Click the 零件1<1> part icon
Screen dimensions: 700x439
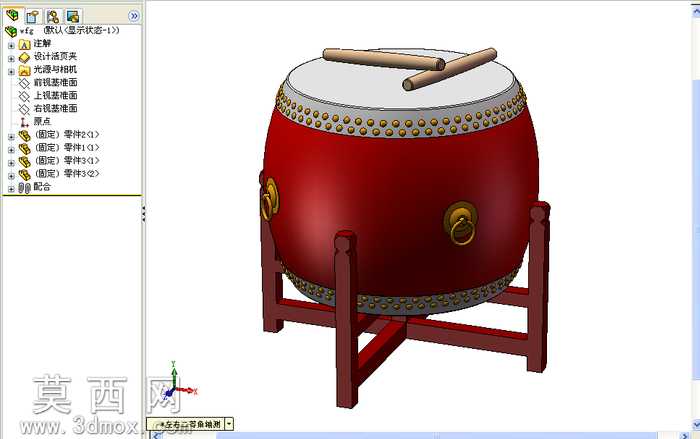pyautogui.click(x=25, y=149)
